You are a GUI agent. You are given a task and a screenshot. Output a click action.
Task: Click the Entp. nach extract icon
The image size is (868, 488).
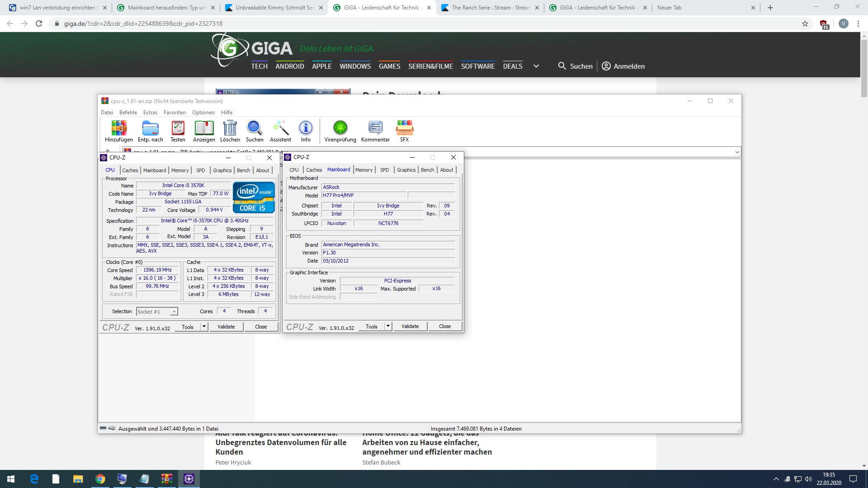151,129
